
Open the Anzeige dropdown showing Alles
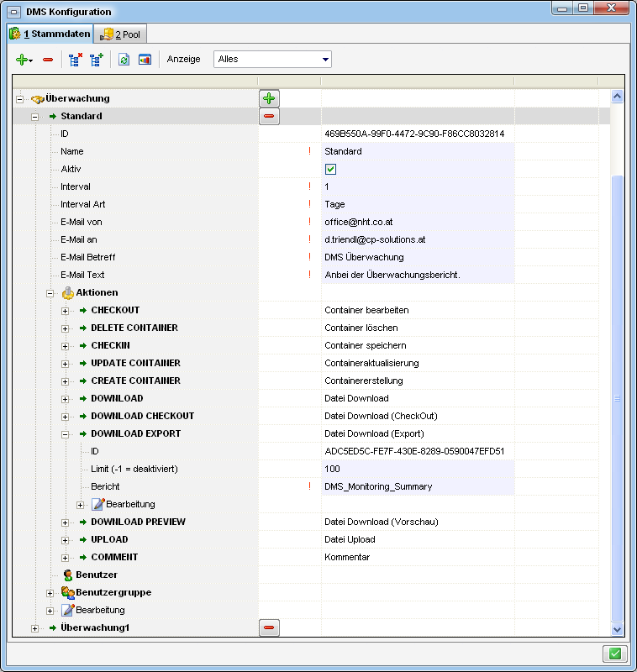272,59
